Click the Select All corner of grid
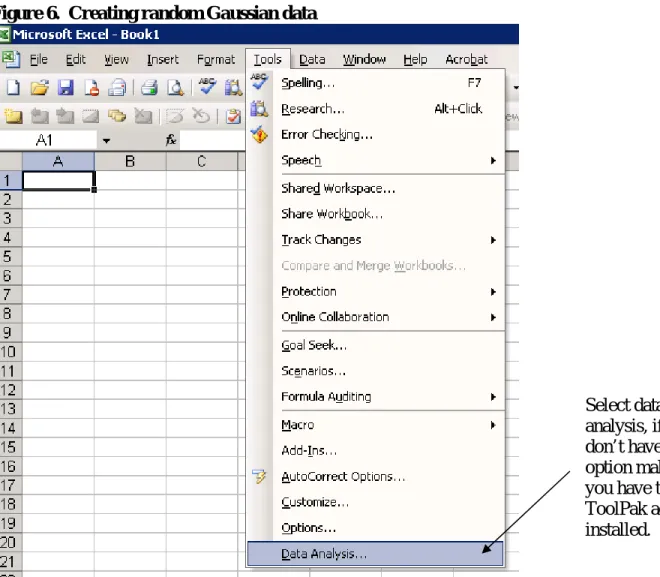 11,161
